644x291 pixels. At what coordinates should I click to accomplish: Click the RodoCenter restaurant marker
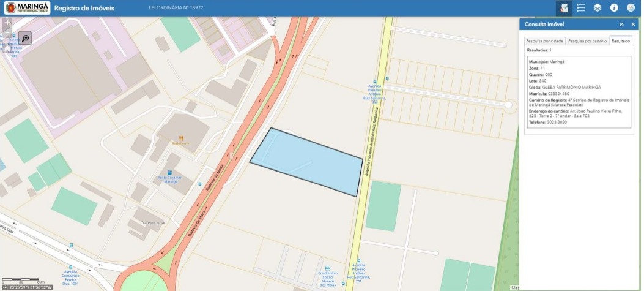pos(181,138)
